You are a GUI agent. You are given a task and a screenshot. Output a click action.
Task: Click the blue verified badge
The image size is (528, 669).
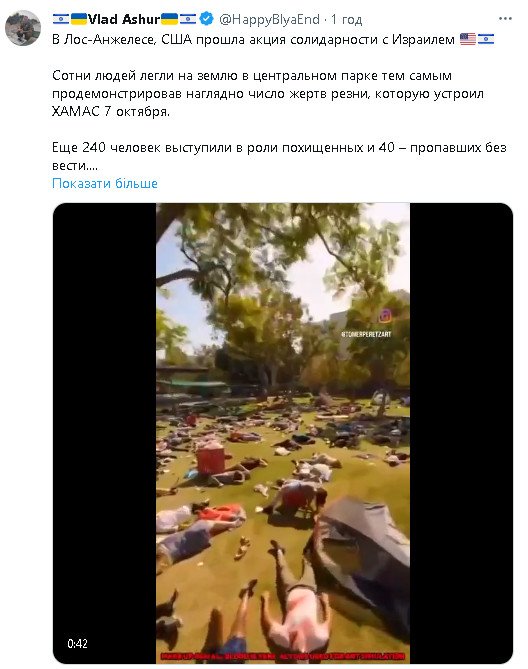click(x=207, y=19)
